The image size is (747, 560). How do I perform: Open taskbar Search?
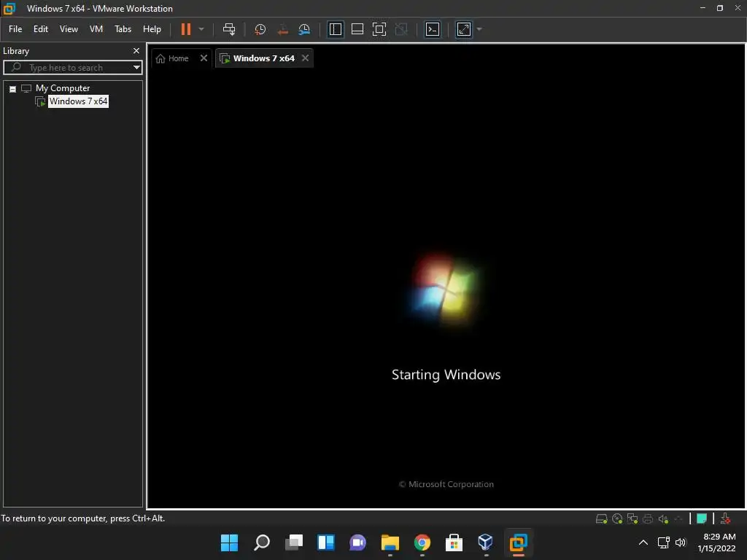pyautogui.click(x=262, y=542)
